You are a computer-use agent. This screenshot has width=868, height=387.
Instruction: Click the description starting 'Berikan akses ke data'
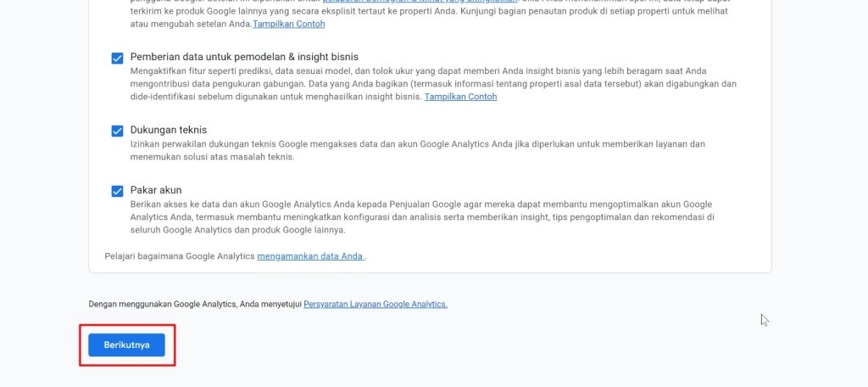point(420,205)
